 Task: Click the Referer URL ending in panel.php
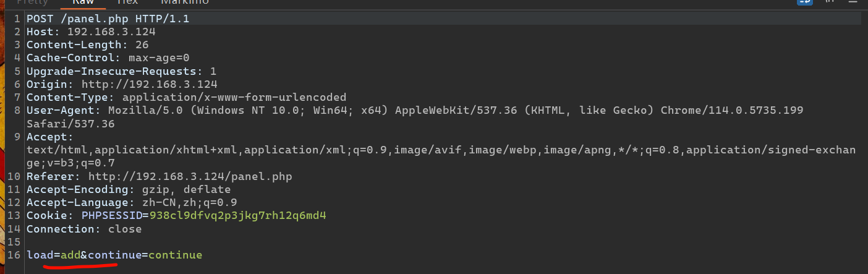(190, 176)
